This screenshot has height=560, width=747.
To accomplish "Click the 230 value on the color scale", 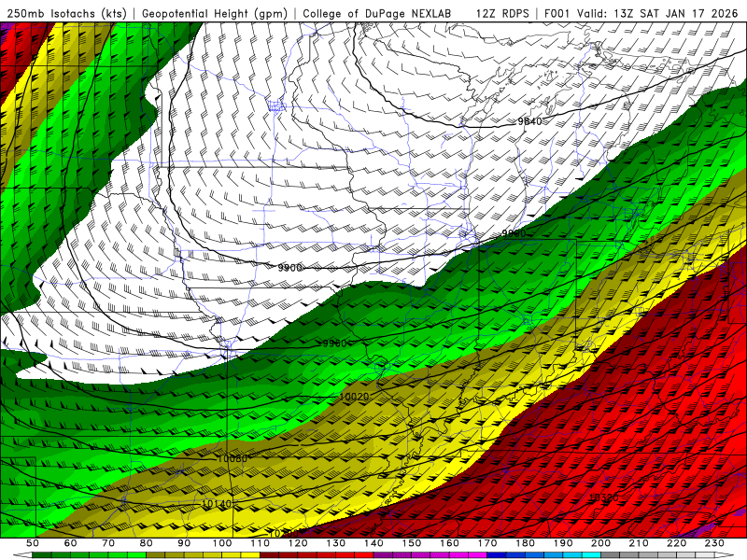I will click(x=714, y=543).
